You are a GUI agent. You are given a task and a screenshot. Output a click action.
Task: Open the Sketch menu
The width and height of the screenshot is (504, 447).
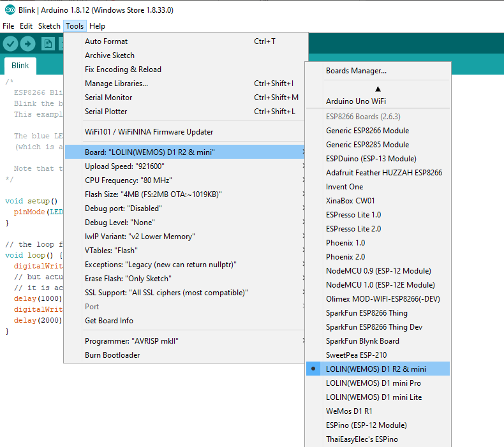[x=49, y=26]
